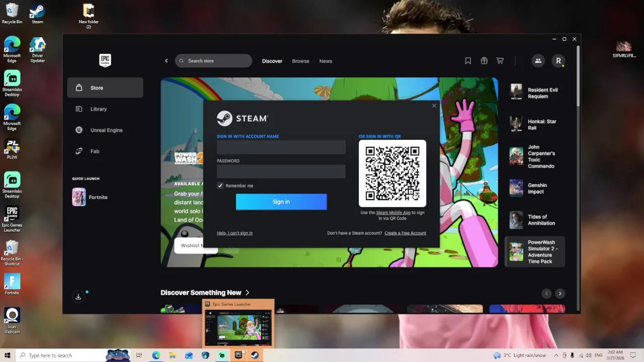The image size is (644, 362).
Task: Open the Steam Mobile App link
Action: (393, 213)
